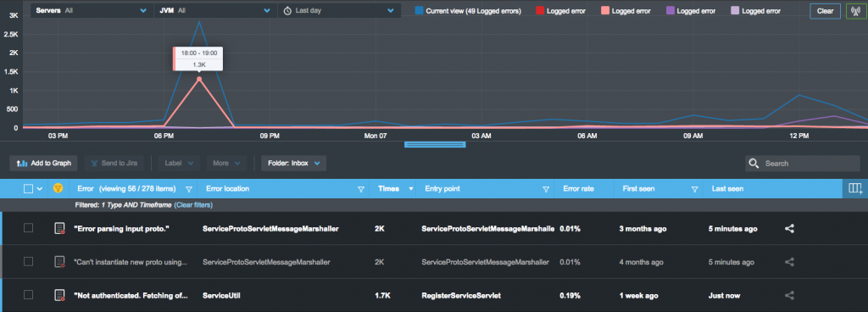Open the Last day timeframe dropdown

pos(339,10)
